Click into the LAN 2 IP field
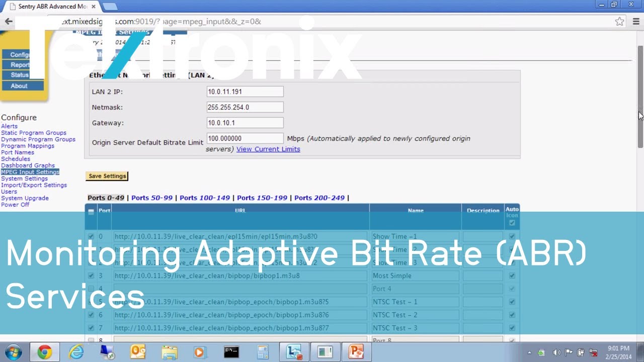This screenshot has height=362, width=644. tap(245, 92)
